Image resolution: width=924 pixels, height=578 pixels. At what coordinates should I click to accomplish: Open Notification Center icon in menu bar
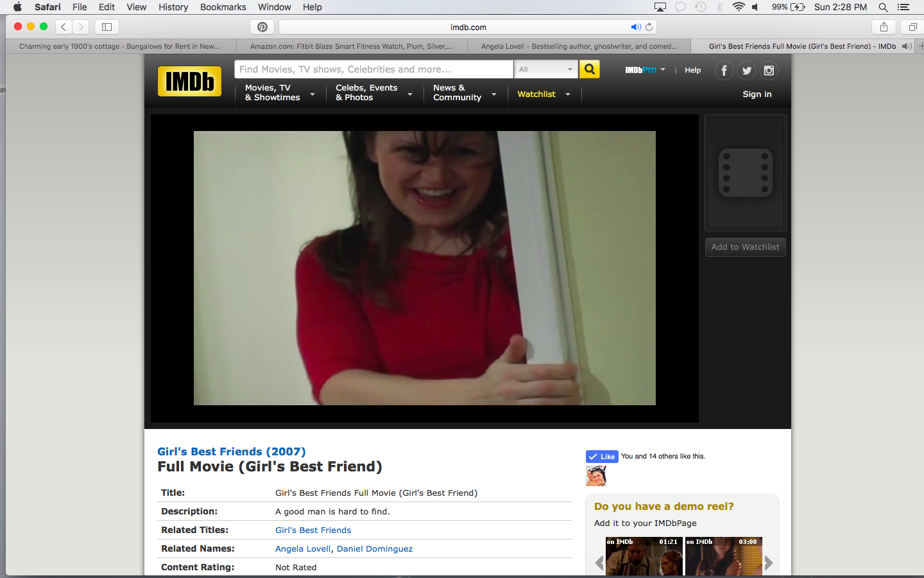pyautogui.click(x=903, y=7)
